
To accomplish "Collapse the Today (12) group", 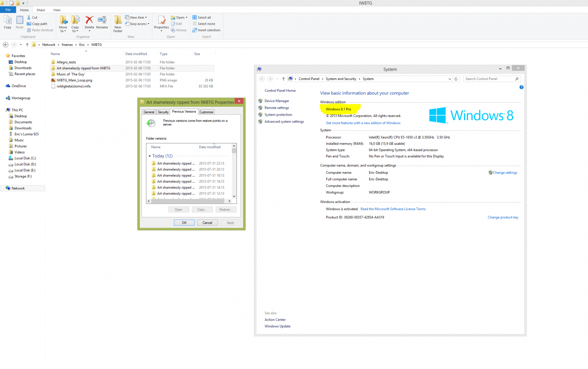I will pyautogui.click(x=150, y=156).
